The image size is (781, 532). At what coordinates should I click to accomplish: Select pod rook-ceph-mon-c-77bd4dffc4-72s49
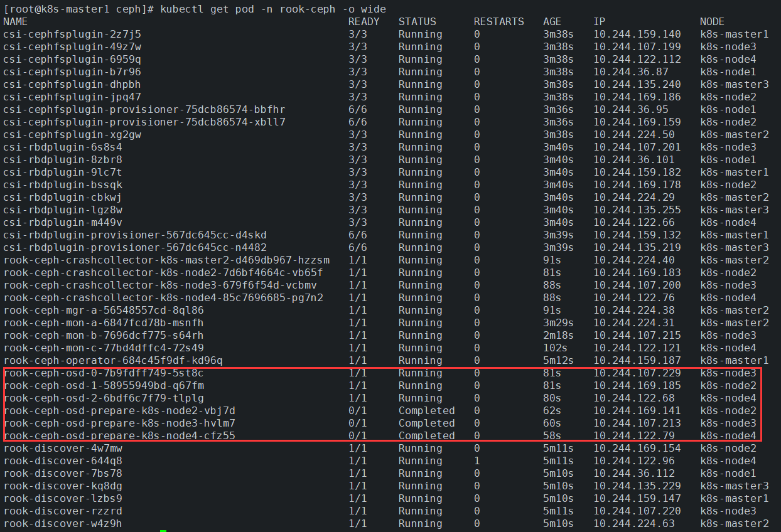104,348
